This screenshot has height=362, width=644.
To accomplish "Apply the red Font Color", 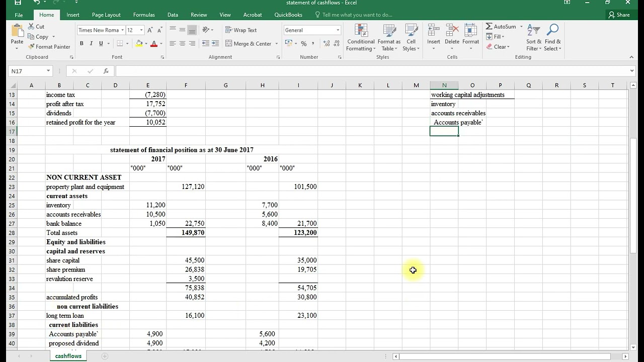I will pos(154,44).
